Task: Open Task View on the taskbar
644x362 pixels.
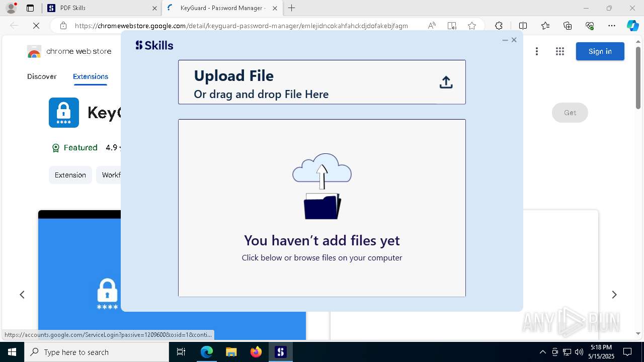Action: pos(181,352)
